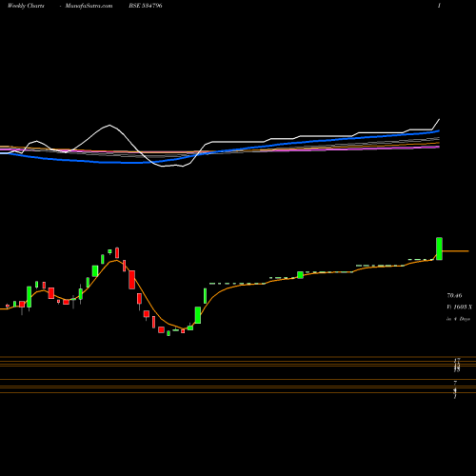
Task: Click the "70.46" price value
Action: point(454,295)
